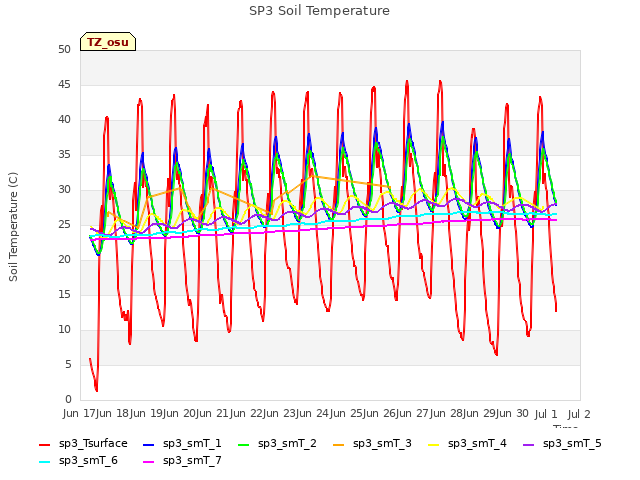Click the Jun 25 x-axis tick label

pos(348,413)
